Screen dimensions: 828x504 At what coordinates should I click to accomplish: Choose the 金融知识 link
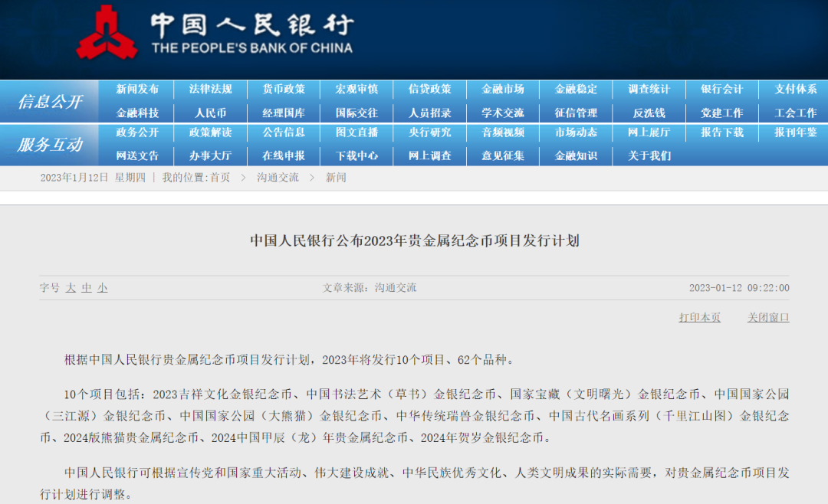(x=576, y=156)
